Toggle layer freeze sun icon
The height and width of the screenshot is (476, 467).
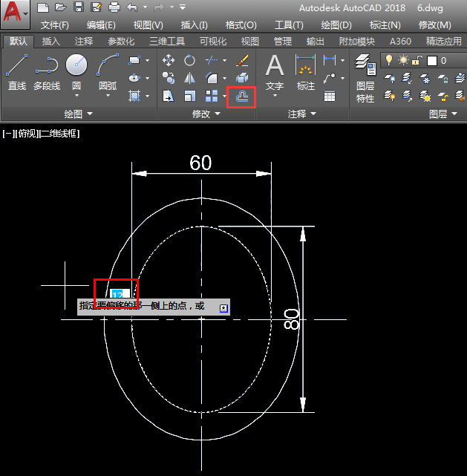pyautogui.click(x=403, y=60)
